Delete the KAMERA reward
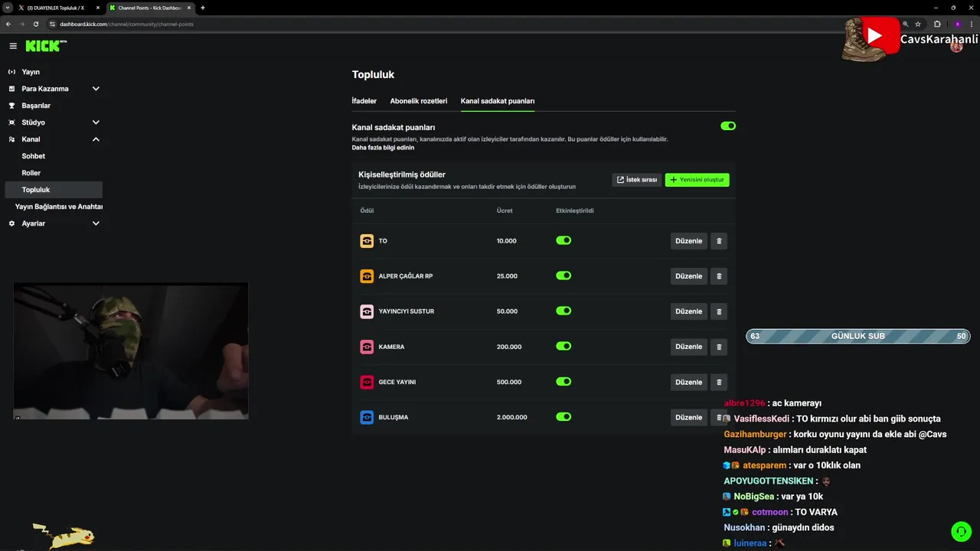The width and height of the screenshot is (980, 551). point(719,347)
